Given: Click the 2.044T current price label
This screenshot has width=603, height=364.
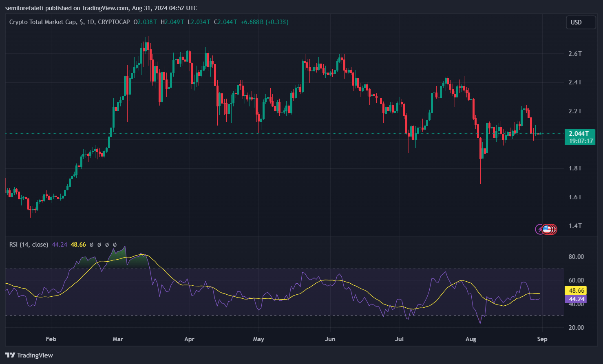Looking at the screenshot, I should coord(579,133).
